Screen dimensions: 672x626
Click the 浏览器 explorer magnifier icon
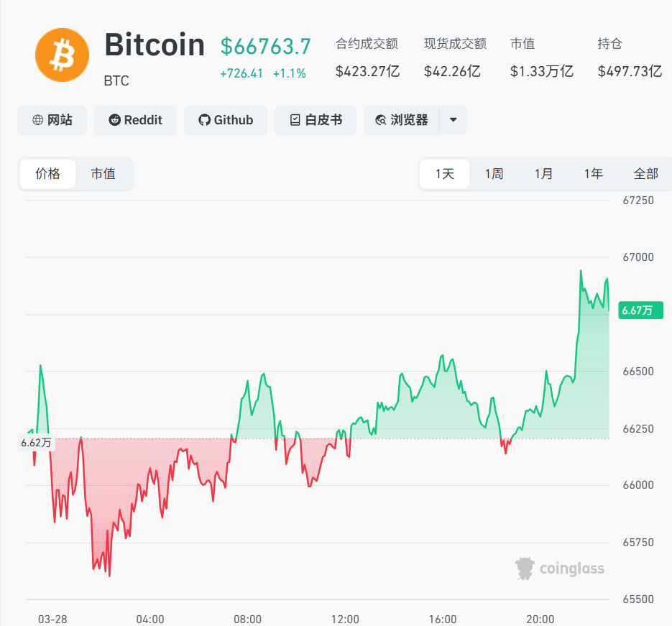pos(380,120)
